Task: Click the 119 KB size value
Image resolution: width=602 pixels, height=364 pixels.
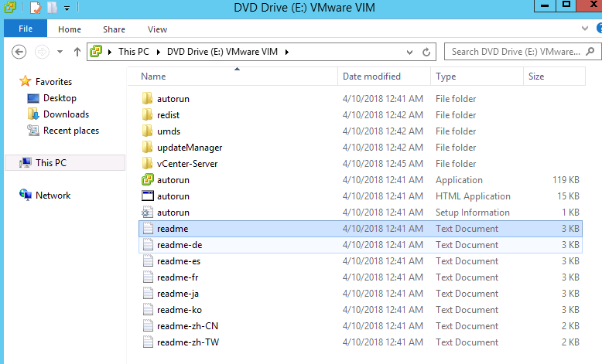Action: [x=566, y=180]
